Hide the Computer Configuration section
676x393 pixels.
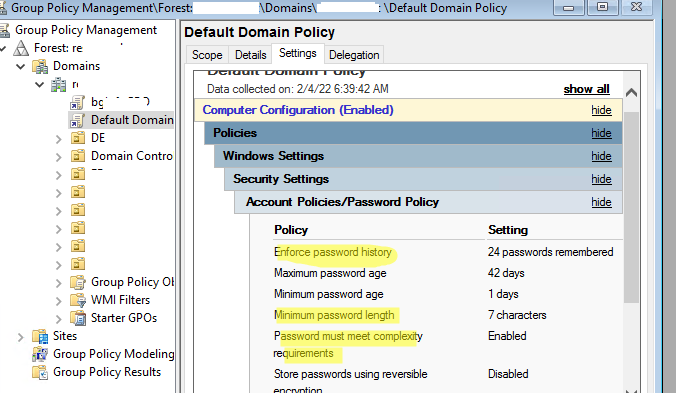601,110
